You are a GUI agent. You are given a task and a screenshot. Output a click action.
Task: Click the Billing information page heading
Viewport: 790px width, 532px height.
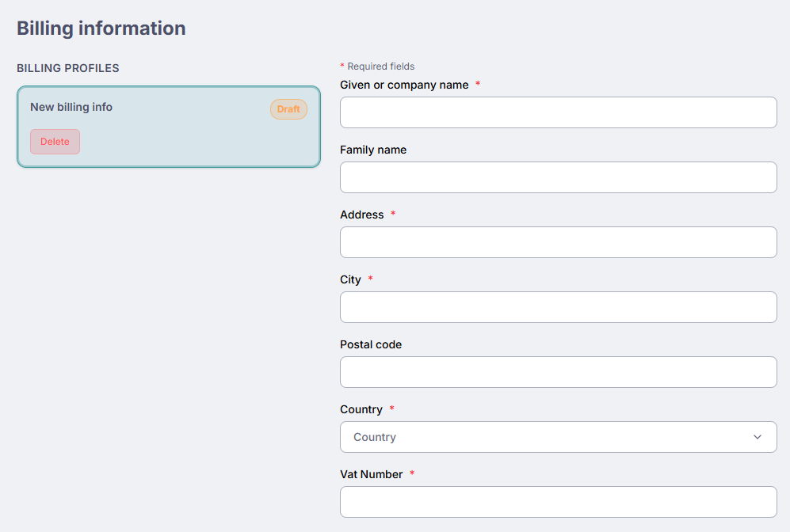(x=101, y=28)
